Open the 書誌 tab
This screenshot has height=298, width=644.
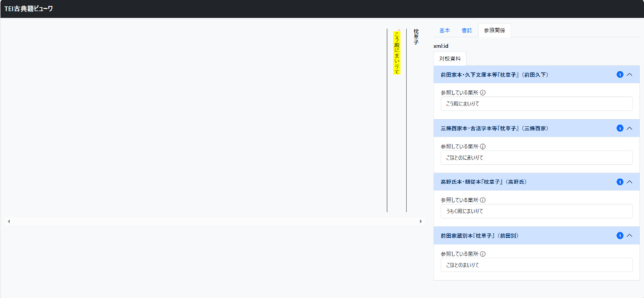pos(466,30)
